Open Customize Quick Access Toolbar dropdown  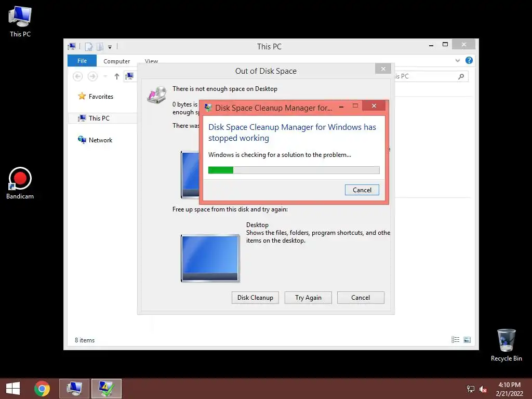(110, 47)
